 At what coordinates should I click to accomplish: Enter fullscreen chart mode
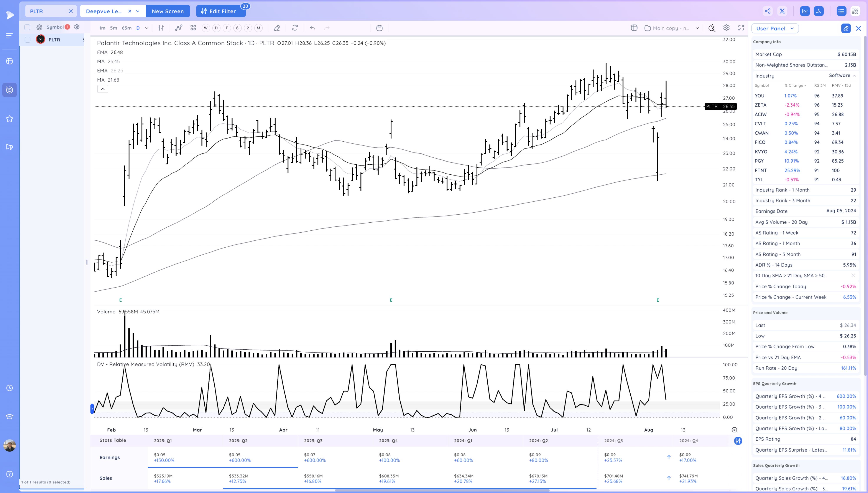tap(741, 28)
